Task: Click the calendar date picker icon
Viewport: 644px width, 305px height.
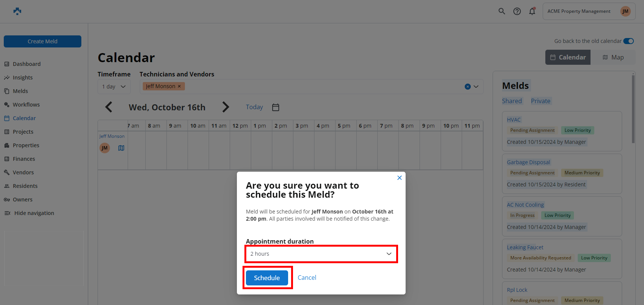Action: click(276, 107)
